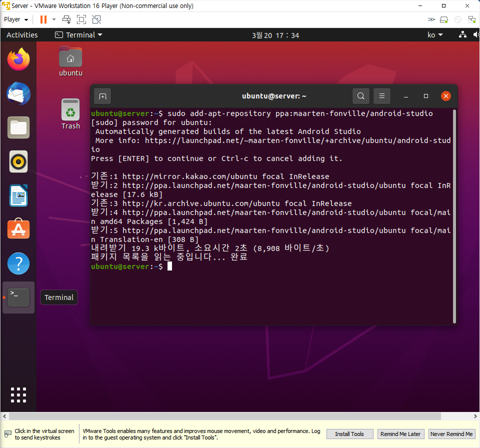This screenshot has height=448, width=480.
Task: Click the VMware hard disk device icon
Action: tap(444, 19)
